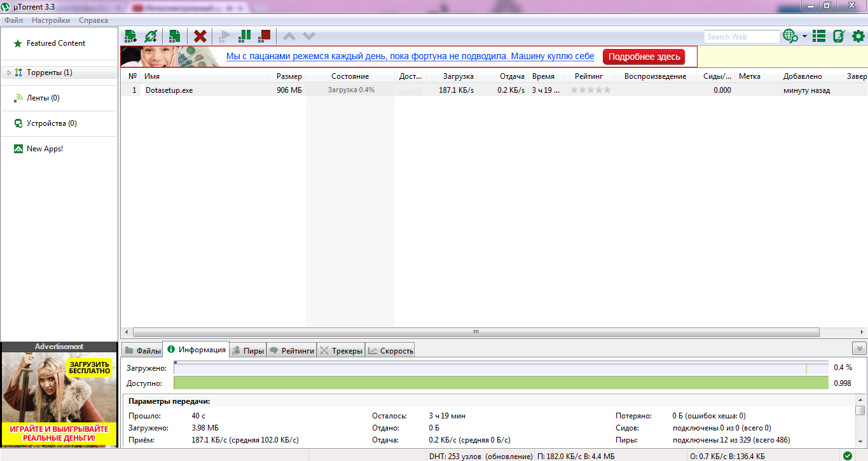Click the download speed status bar entry
The image size is (868, 461).
click(x=576, y=457)
